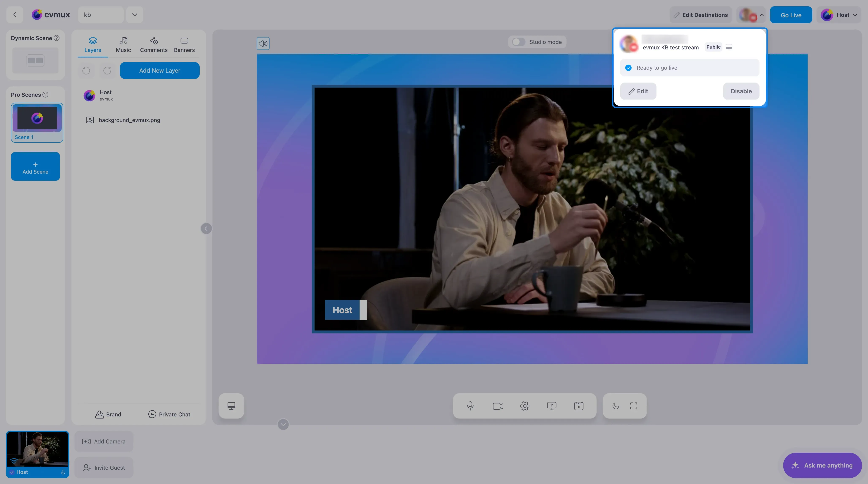The height and width of the screenshot is (484, 868).
Task: Enter fullscreen with the expand icon
Action: click(633, 406)
